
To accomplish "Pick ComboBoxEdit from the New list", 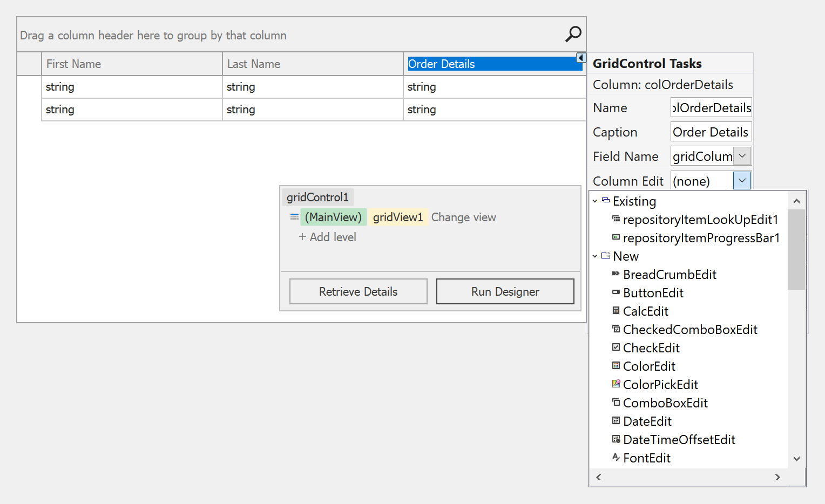I will (665, 403).
